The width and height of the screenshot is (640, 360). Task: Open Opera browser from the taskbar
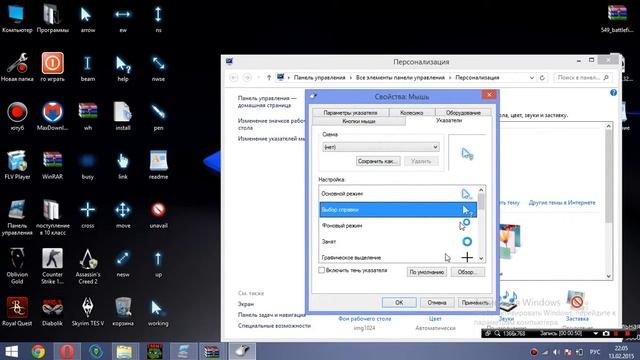pos(67,351)
